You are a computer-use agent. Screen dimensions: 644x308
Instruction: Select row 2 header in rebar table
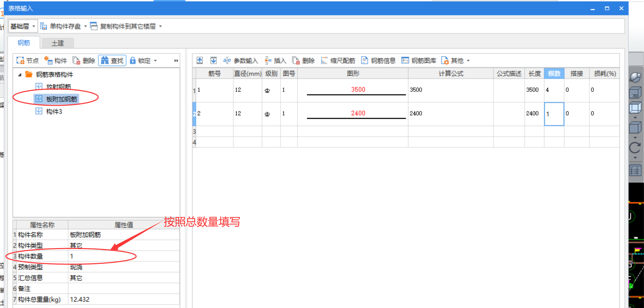pyautogui.click(x=194, y=114)
